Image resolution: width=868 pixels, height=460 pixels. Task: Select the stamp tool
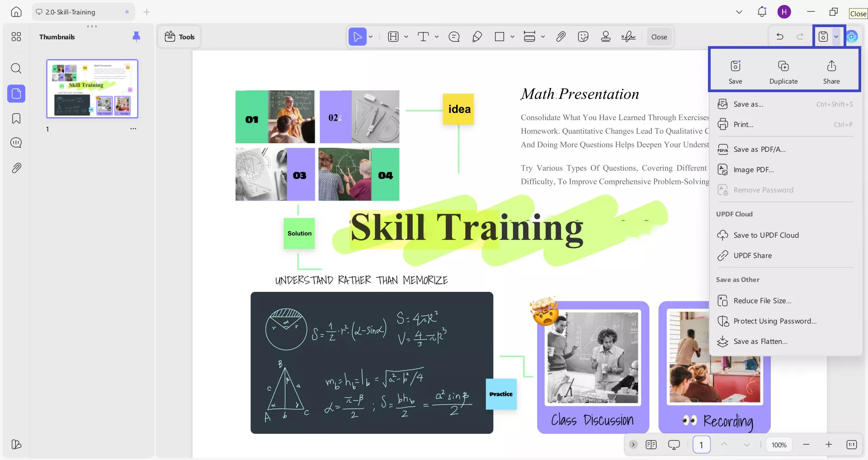[606, 37]
